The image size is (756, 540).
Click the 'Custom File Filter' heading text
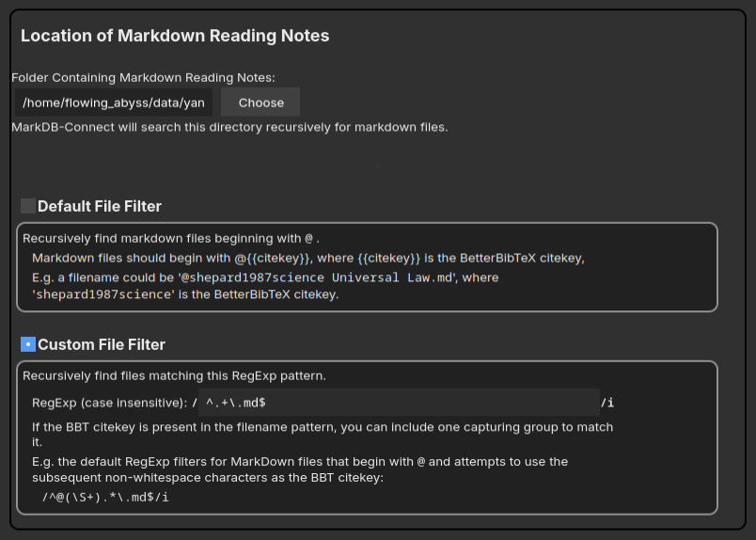102,344
